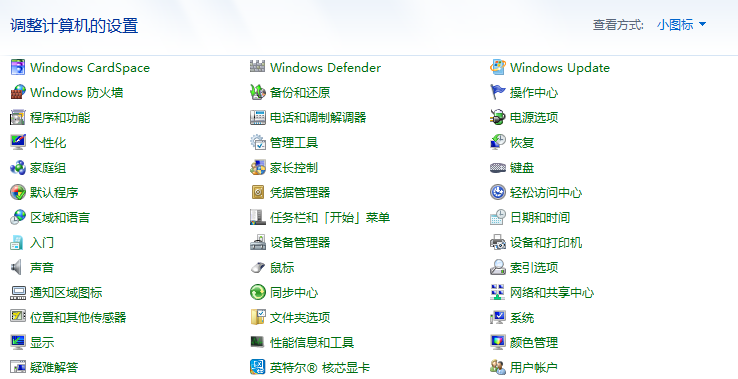Open the 查看方式 小图标 dropdown
This screenshot has width=738, height=379.
[x=681, y=24]
